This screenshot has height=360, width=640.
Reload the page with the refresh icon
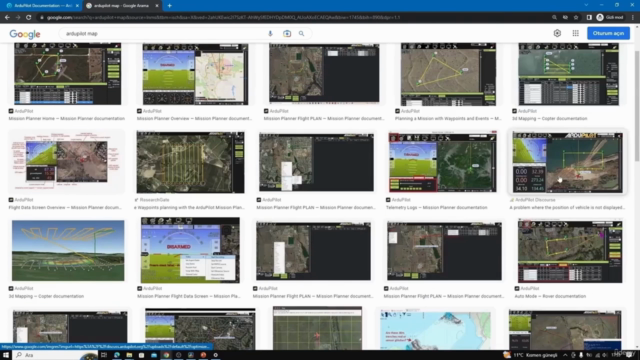coord(29,18)
